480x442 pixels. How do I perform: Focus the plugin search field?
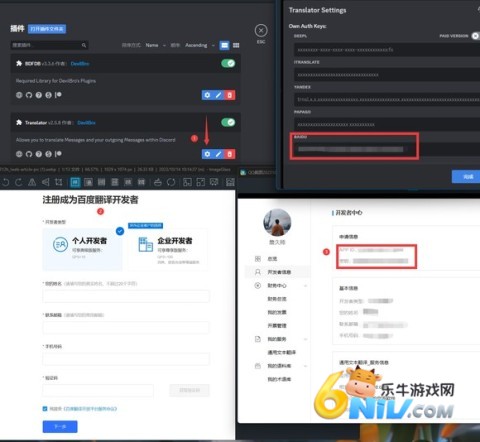tap(49, 45)
